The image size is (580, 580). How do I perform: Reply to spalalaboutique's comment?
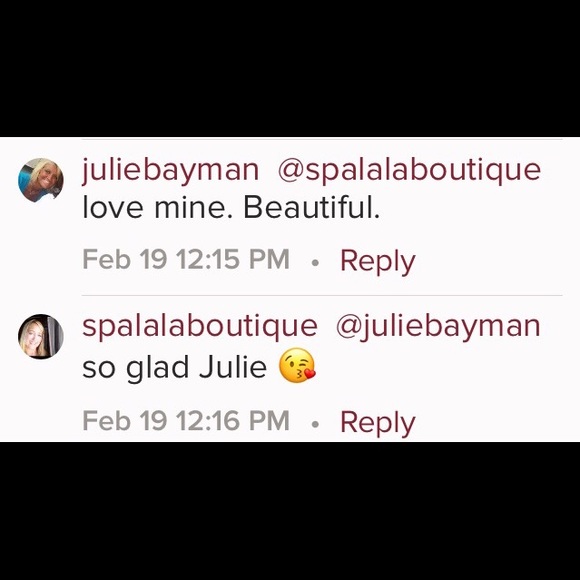[x=378, y=423]
